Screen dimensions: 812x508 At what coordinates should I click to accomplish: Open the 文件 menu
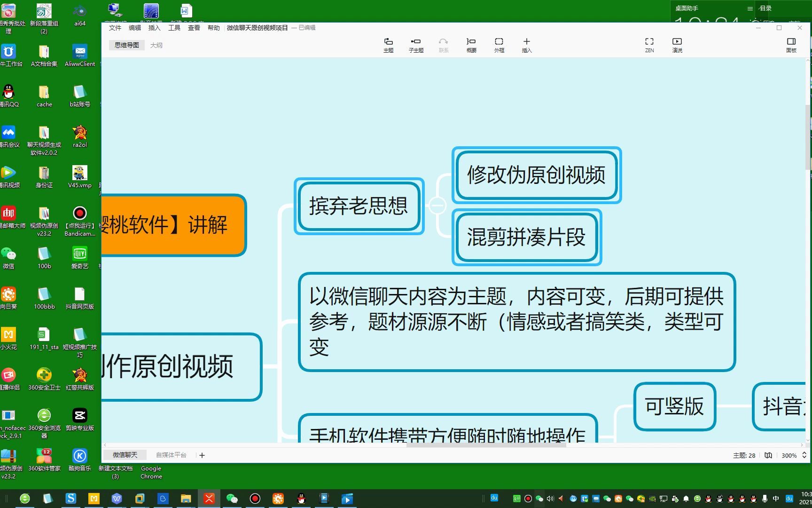point(115,28)
